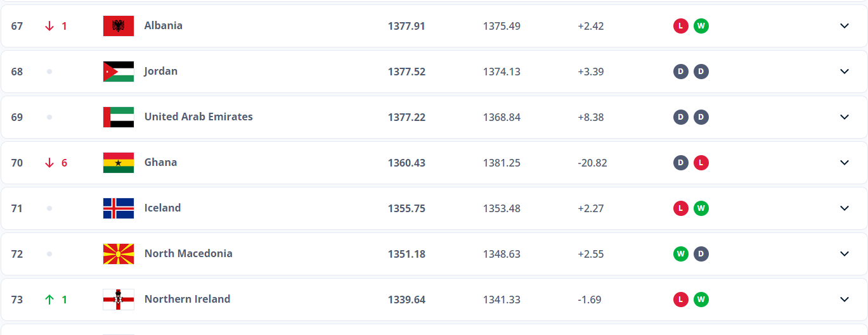Click the United Arab Emirates flag
Screen dimensions: 868x335
[x=119, y=117]
